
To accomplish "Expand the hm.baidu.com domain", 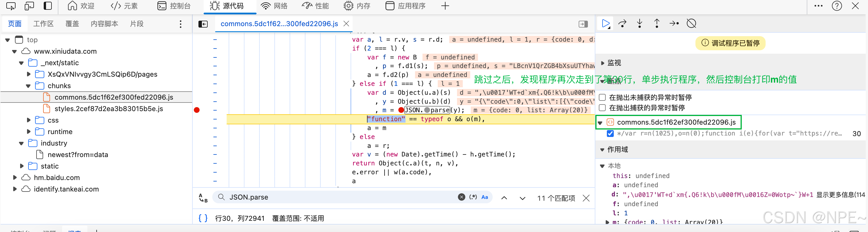I will coord(14,177).
